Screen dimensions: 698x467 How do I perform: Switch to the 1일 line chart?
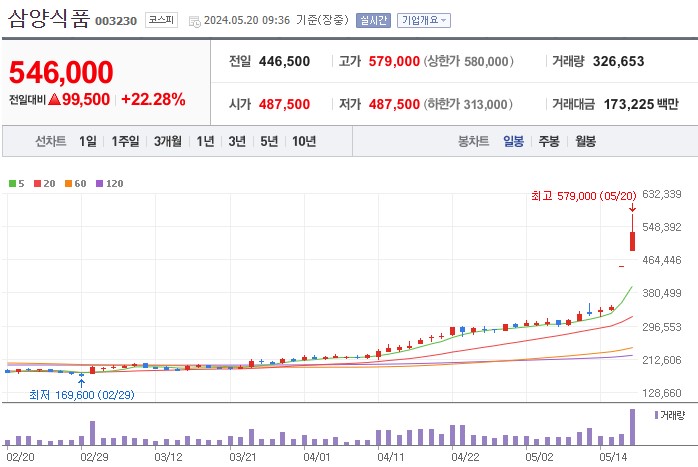88,141
